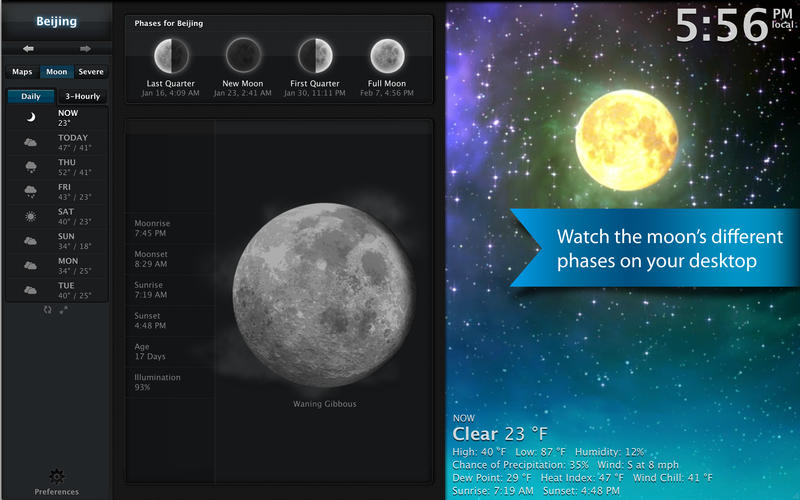Click the refresh icon below the forecast list
The image size is (800, 500).
pyautogui.click(x=47, y=310)
